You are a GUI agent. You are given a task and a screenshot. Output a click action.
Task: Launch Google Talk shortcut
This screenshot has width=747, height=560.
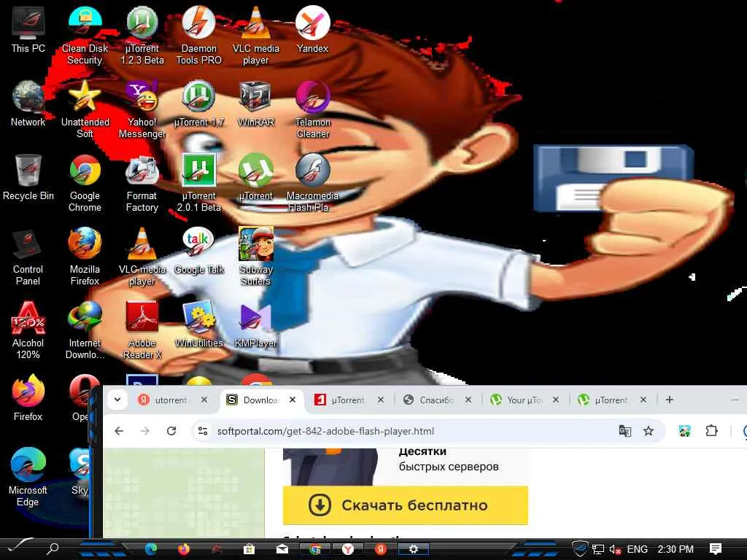click(198, 251)
